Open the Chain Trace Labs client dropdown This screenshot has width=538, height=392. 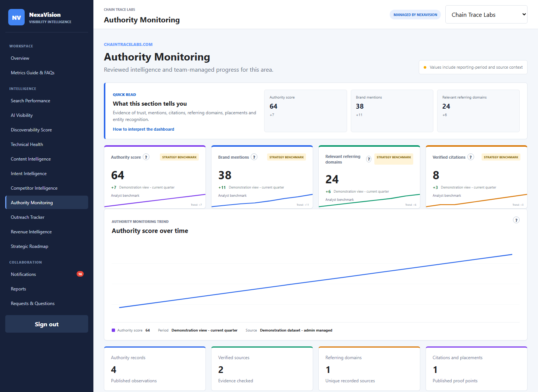486,15
